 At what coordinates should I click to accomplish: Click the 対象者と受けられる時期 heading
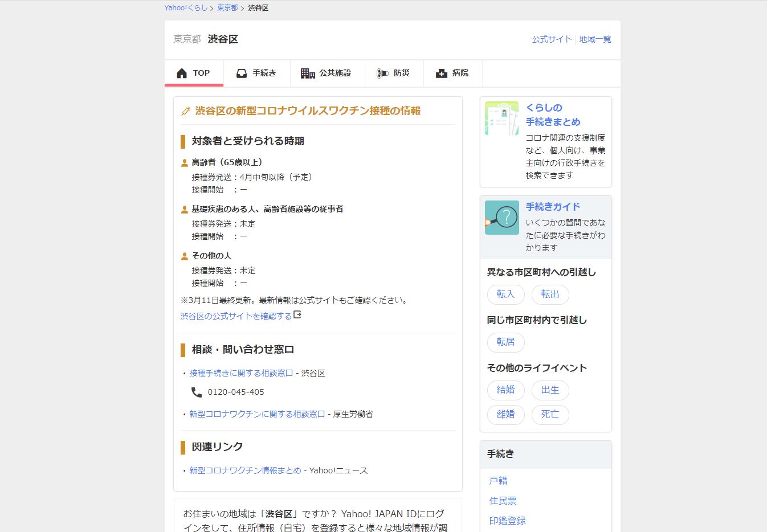tap(248, 141)
